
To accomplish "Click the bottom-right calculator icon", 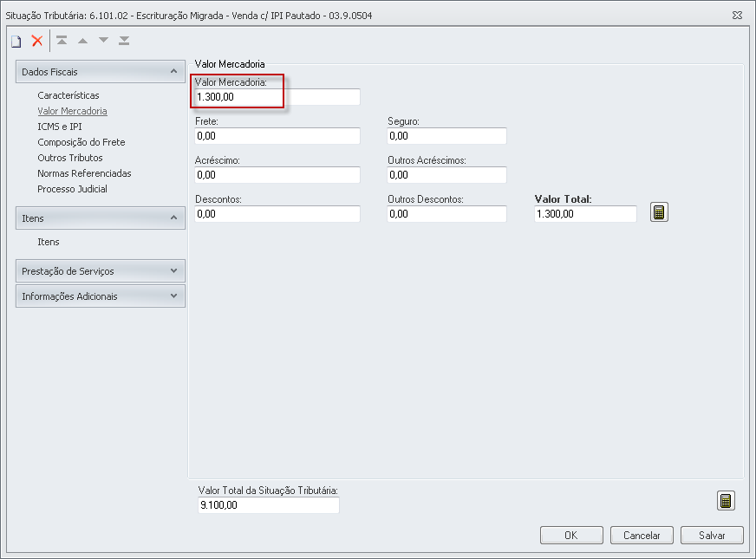I will pos(726,501).
